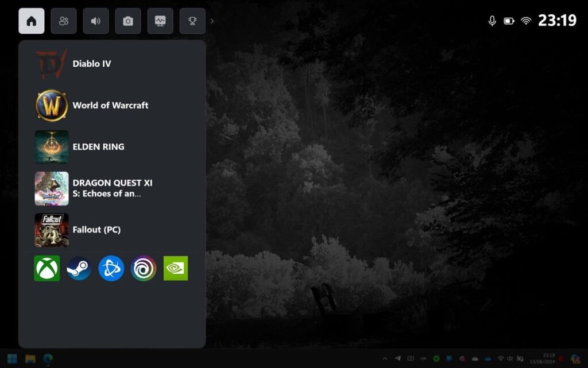Open the Steam launcher

[x=79, y=268]
